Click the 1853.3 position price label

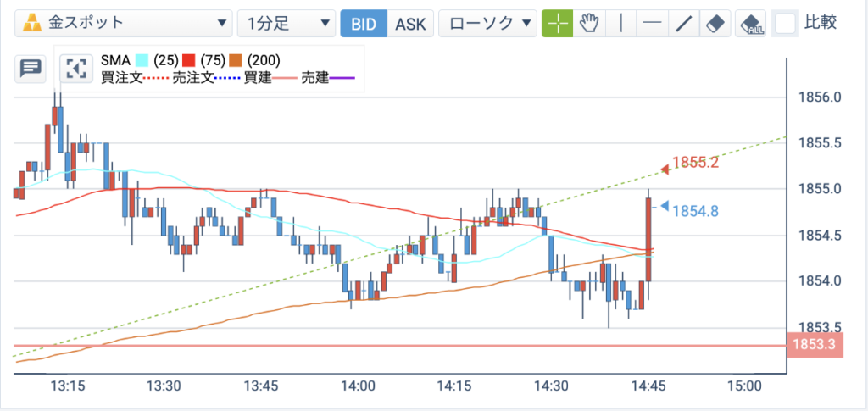coord(815,345)
